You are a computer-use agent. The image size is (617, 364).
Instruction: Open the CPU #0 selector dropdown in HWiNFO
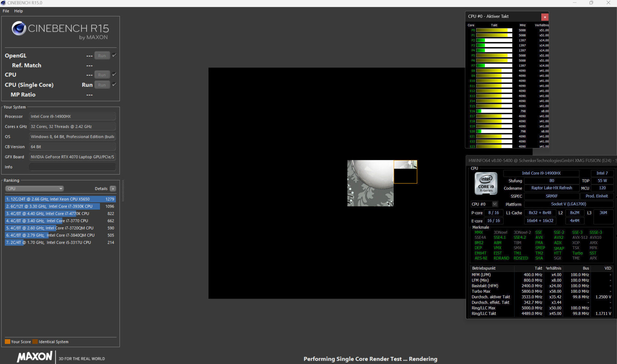point(495,204)
